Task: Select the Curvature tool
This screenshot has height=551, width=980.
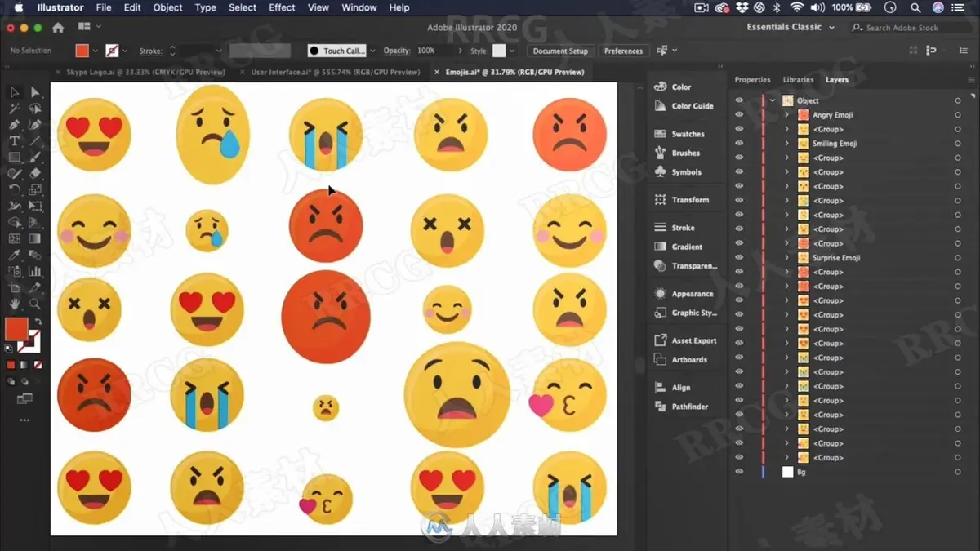Action: 35,125
